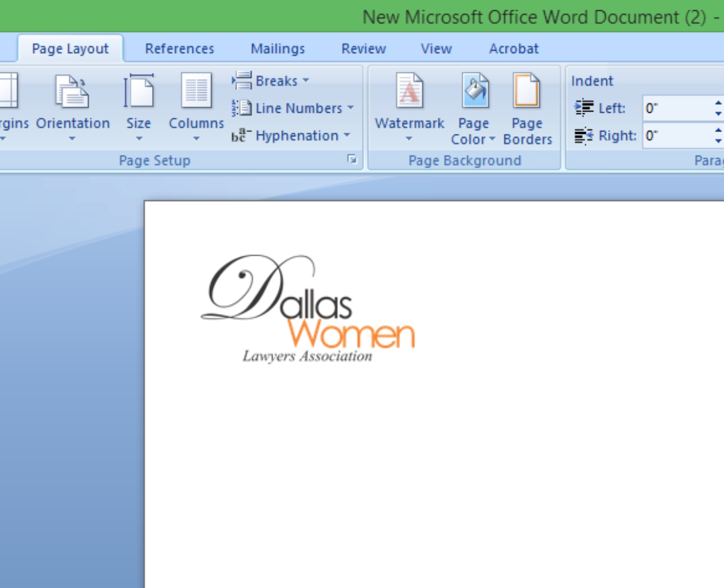Click the Page Background group label
The image size is (724, 588).
click(465, 160)
